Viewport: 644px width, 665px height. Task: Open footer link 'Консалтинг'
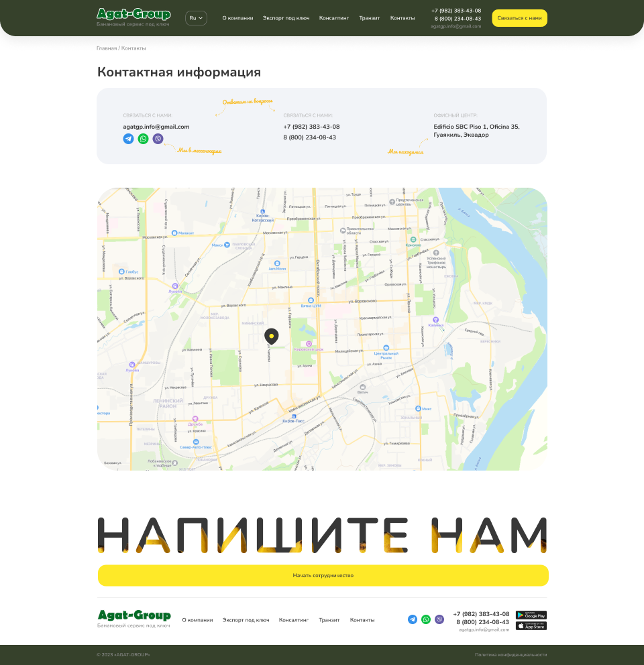pyautogui.click(x=294, y=620)
